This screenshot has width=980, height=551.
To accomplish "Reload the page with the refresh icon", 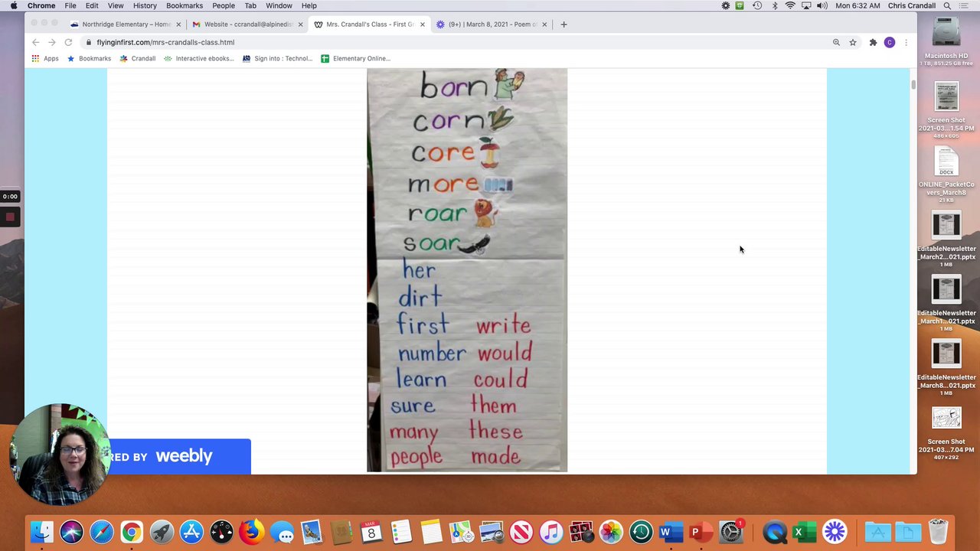I will (x=68, y=42).
